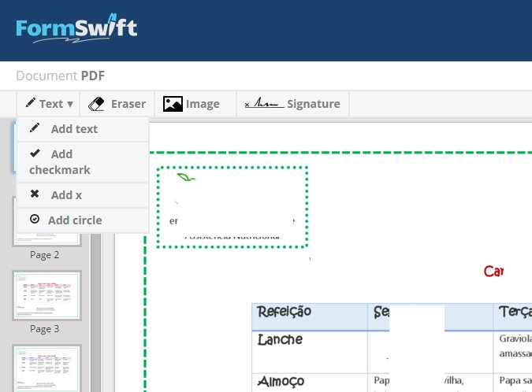Click the FormSwift logo
Viewport: 532px width, 392px height.
click(x=76, y=28)
